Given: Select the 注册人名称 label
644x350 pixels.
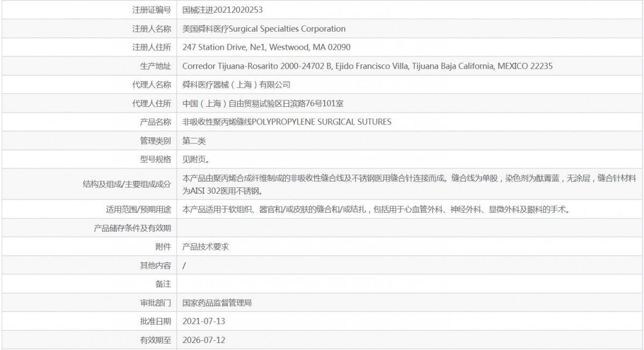Looking at the screenshot, I should point(151,28).
